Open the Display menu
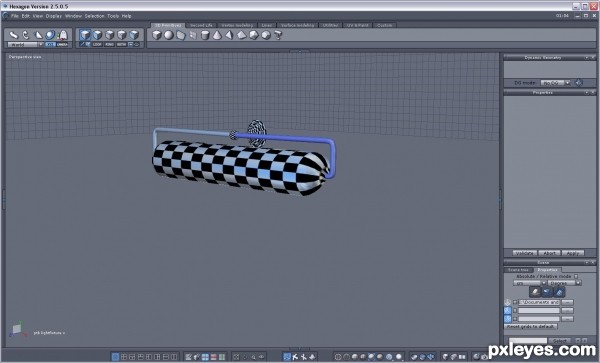The image size is (600, 363). point(54,16)
